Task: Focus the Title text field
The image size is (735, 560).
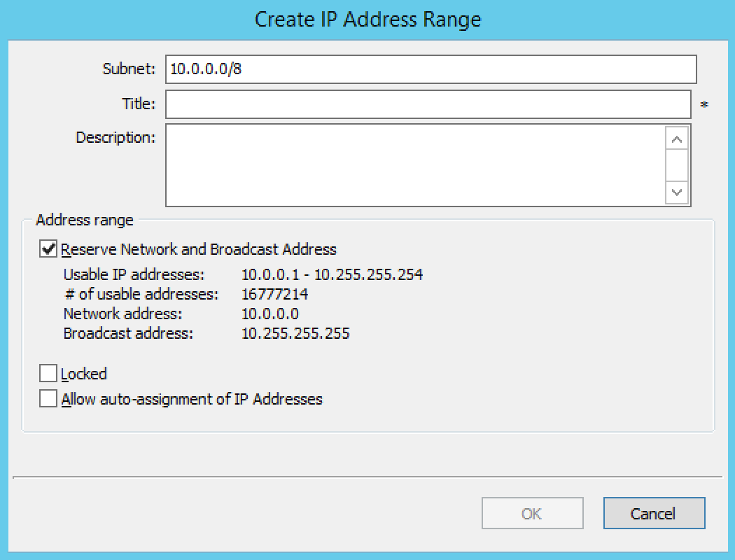Action: pos(428,104)
